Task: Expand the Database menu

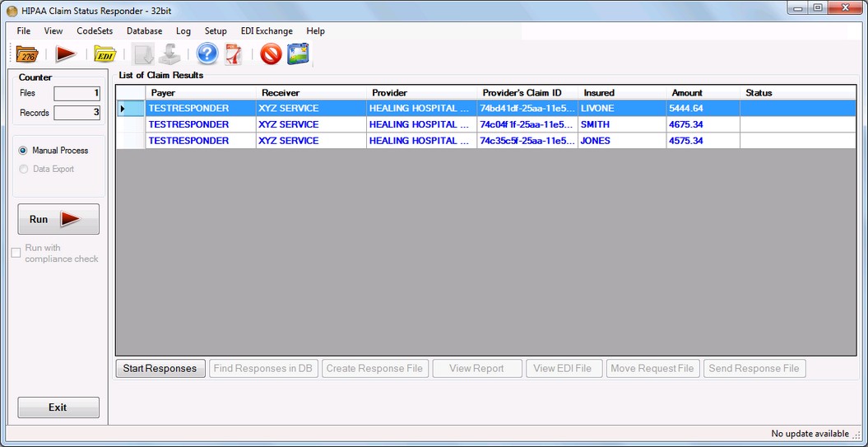Action: pos(144,31)
